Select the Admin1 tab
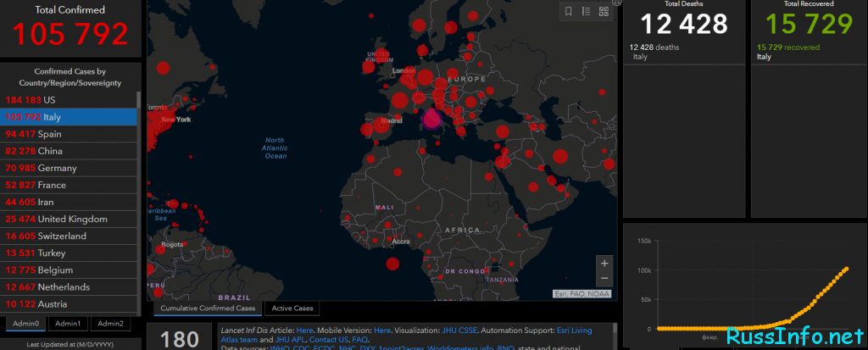This screenshot has height=350, width=868. click(x=68, y=324)
